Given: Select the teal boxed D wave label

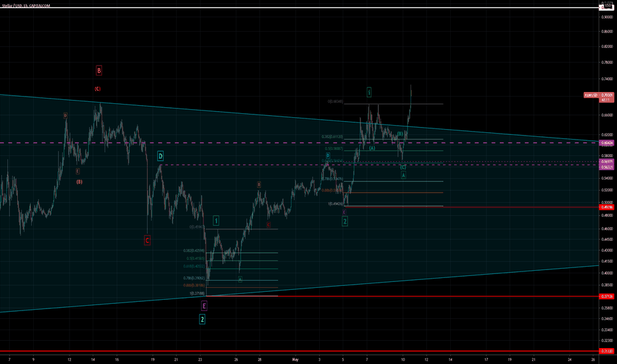Looking at the screenshot, I should (x=161, y=156).
